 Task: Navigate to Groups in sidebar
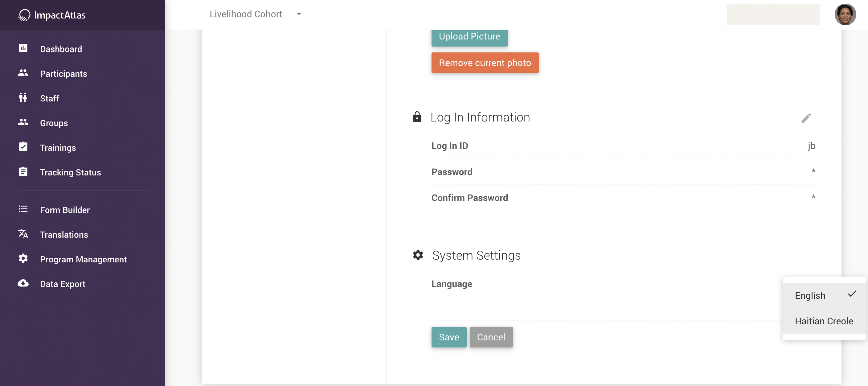point(54,123)
